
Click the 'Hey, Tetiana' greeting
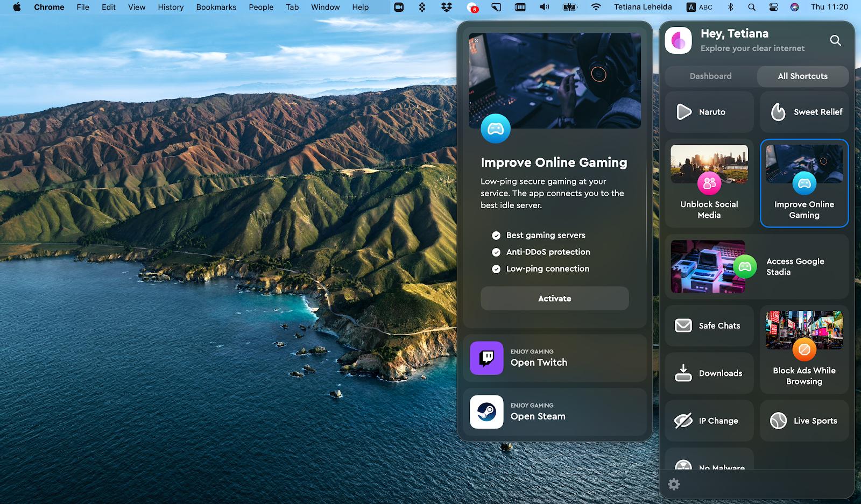pyautogui.click(x=734, y=33)
